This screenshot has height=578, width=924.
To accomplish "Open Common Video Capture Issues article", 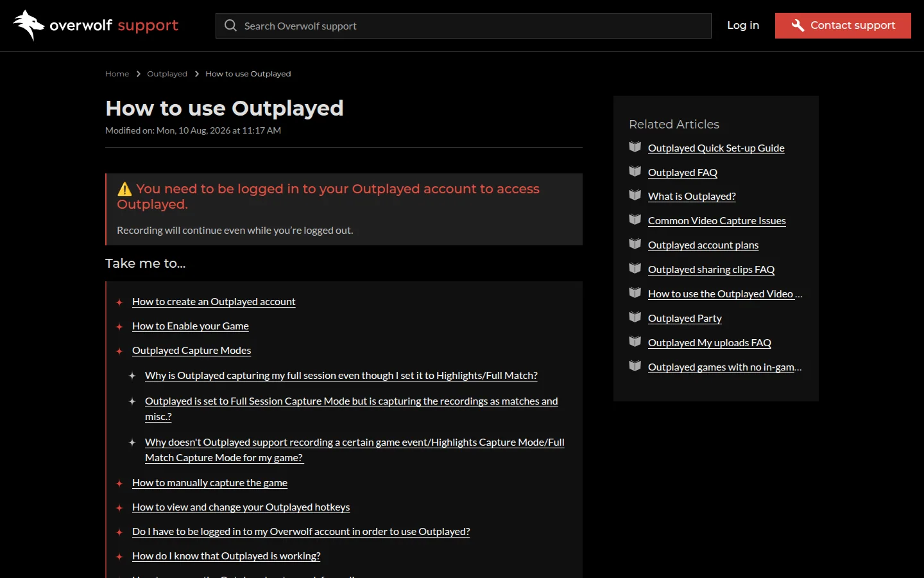I will pos(717,221).
